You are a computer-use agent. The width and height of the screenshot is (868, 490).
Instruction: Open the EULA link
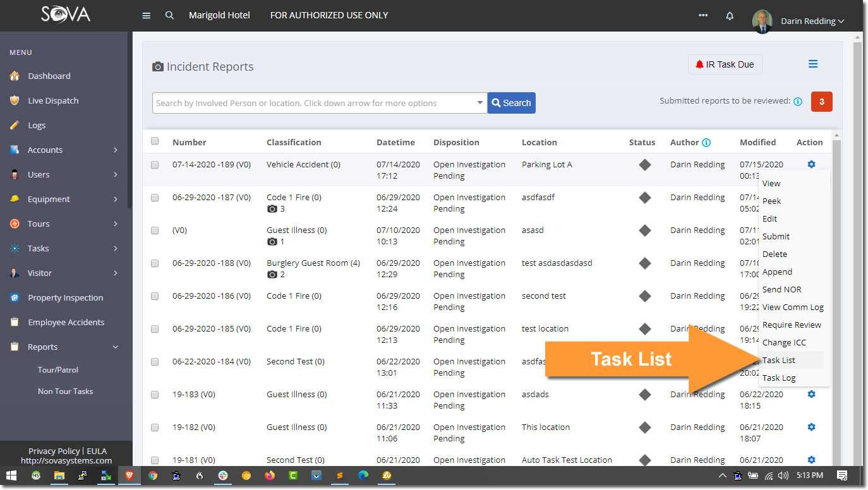click(97, 451)
